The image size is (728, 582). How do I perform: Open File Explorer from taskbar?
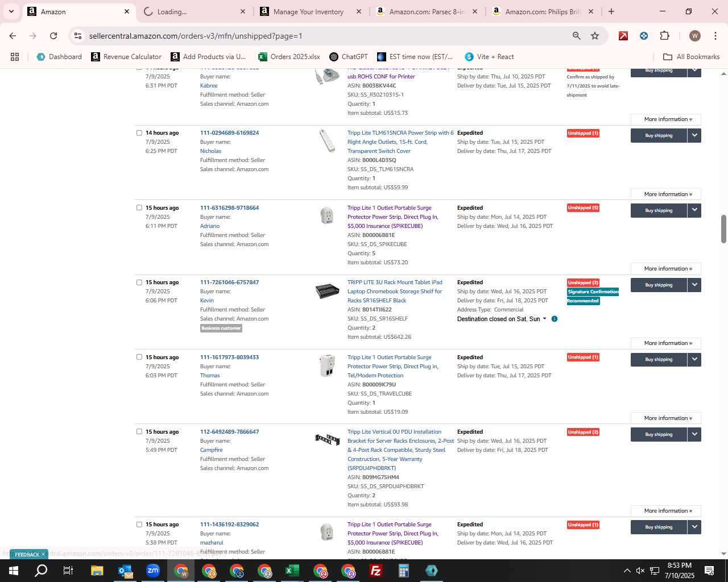point(97,571)
